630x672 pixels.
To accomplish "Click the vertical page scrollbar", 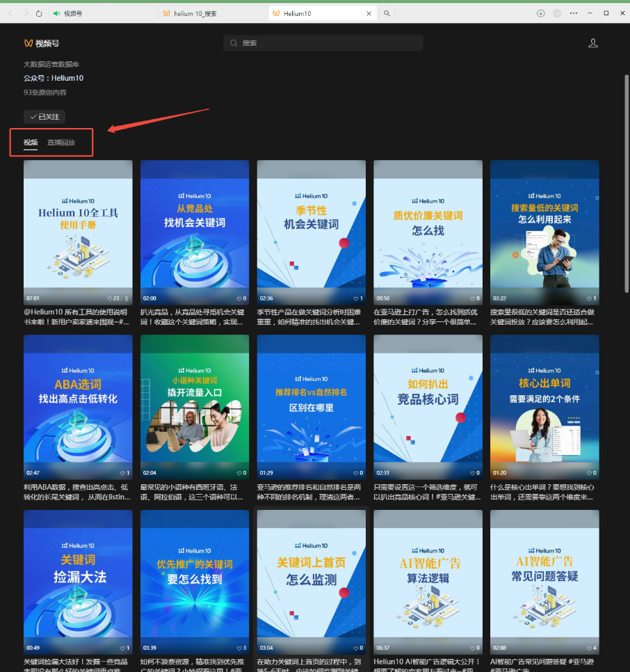I will point(627,188).
